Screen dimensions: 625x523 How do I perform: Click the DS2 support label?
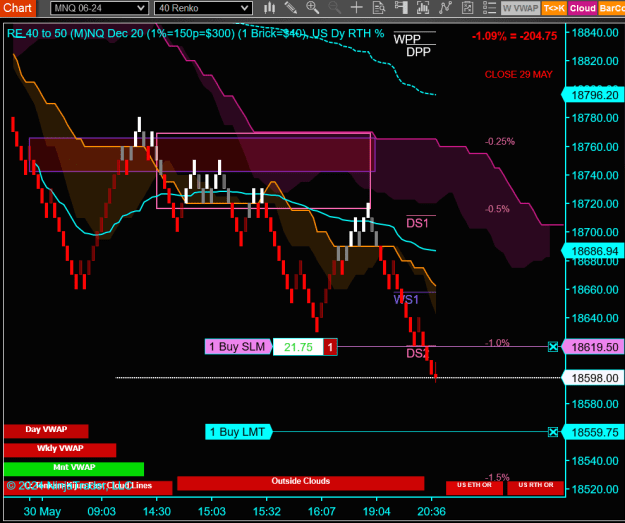pyautogui.click(x=417, y=353)
